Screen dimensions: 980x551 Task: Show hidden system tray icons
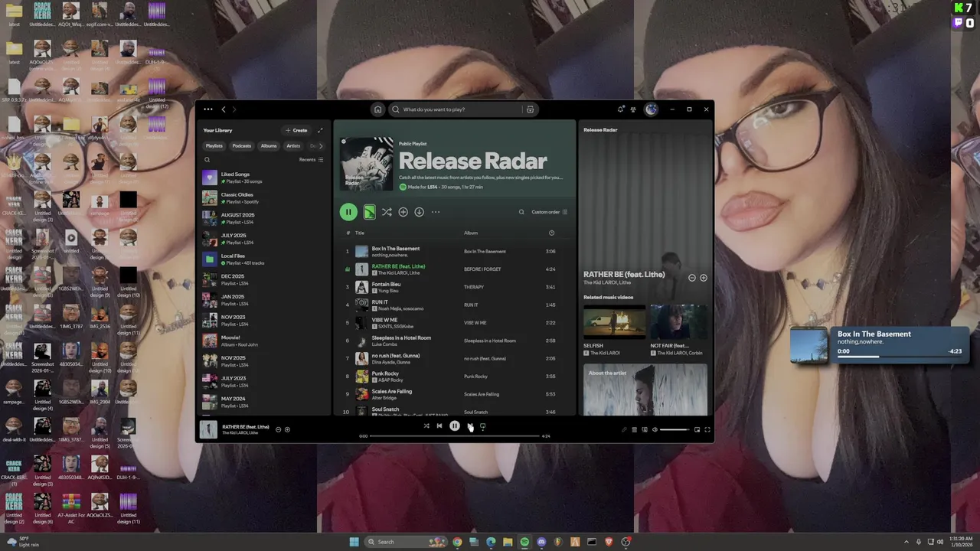pyautogui.click(x=907, y=542)
